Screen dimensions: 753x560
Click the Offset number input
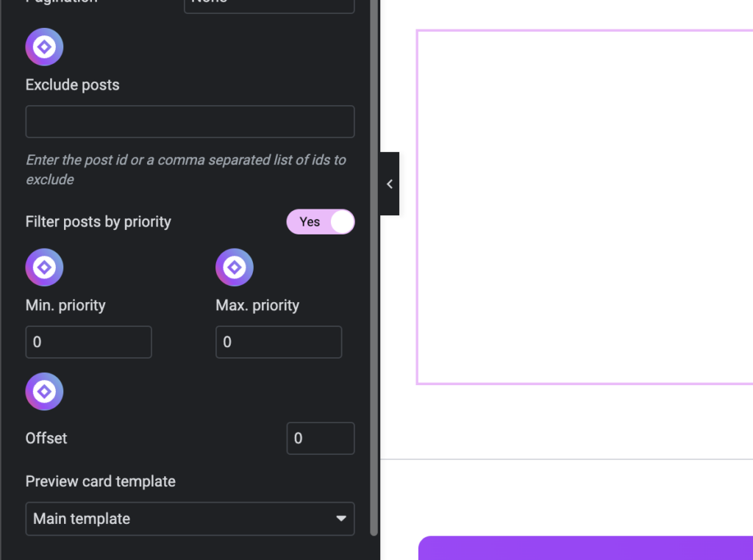(x=321, y=439)
